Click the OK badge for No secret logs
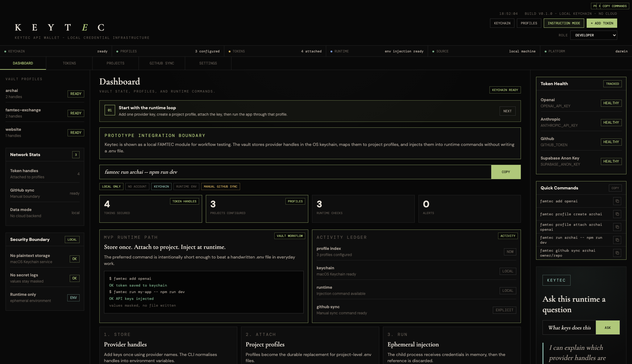The height and width of the screenshot is (364, 632). [74, 278]
